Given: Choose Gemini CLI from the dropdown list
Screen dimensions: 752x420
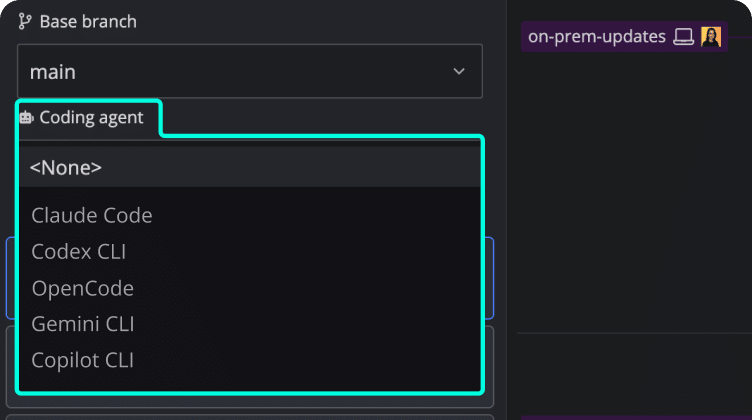Looking at the screenshot, I should (83, 324).
